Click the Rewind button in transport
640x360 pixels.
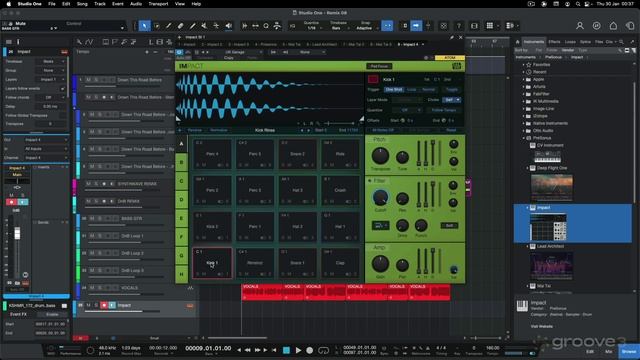click(248, 350)
